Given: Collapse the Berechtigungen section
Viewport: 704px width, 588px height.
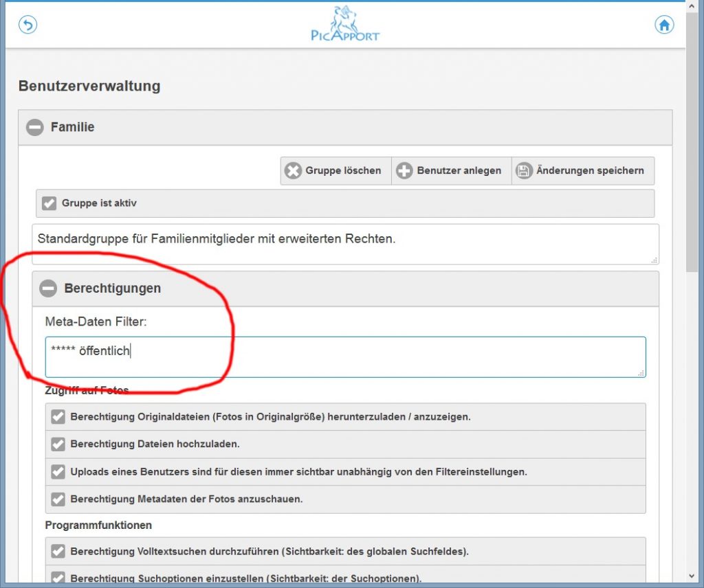Looking at the screenshot, I should [x=48, y=289].
